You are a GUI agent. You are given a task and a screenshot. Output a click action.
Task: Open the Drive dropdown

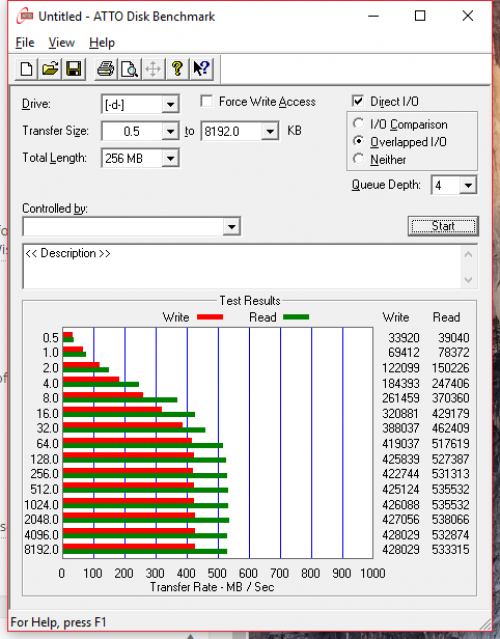tap(170, 105)
